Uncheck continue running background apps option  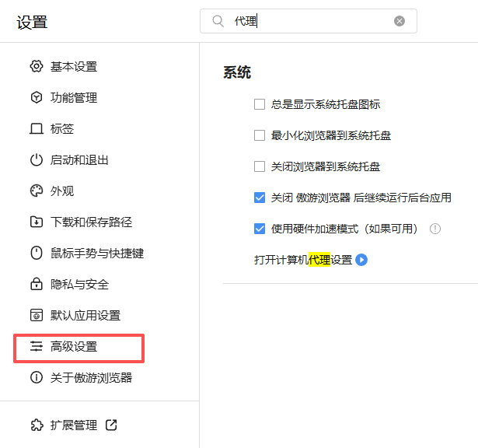tap(260, 198)
